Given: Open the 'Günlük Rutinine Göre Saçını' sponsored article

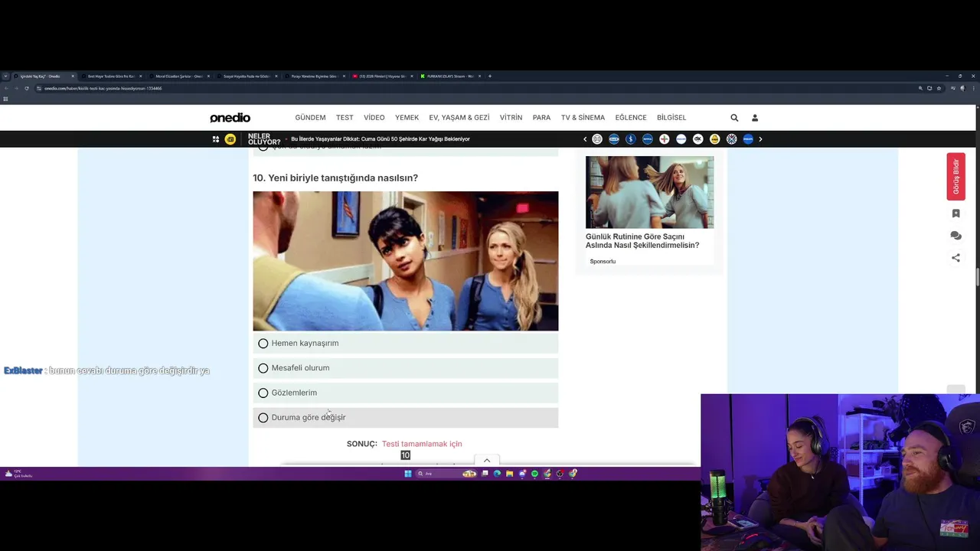Looking at the screenshot, I should click(x=642, y=241).
